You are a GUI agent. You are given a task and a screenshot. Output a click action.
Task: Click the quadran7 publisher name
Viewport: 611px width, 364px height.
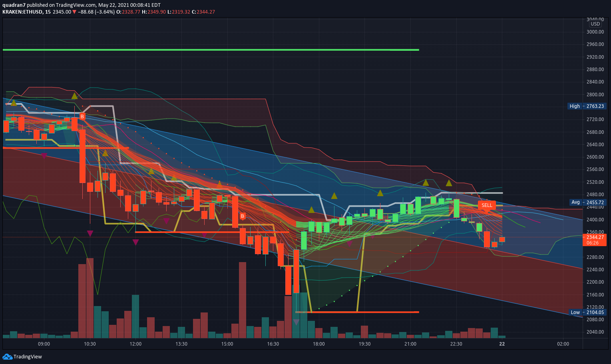tap(14, 5)
